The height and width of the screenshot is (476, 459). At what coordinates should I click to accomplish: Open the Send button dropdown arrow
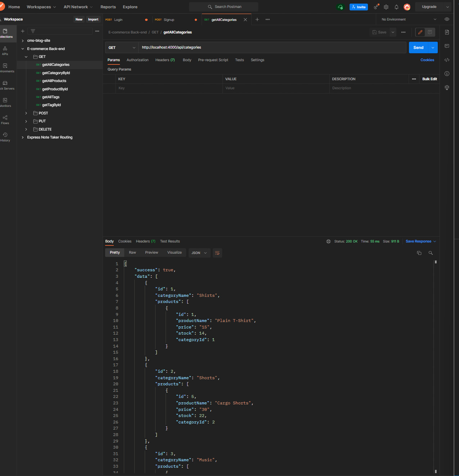point(433,47)
